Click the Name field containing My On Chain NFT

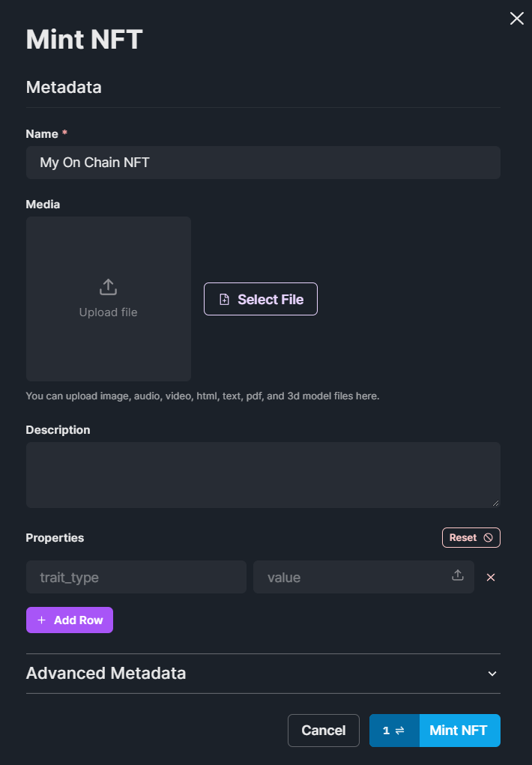coord(263,162)
